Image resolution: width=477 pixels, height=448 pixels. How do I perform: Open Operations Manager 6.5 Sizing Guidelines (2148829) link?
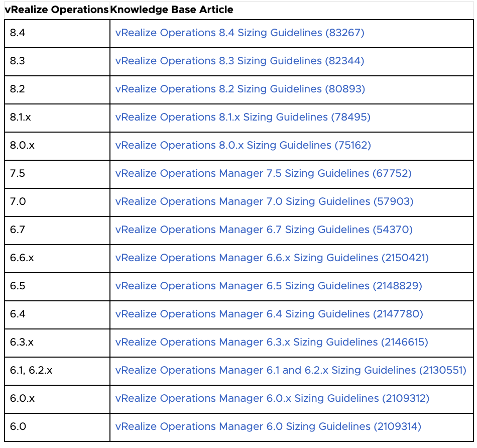point(269,286)
